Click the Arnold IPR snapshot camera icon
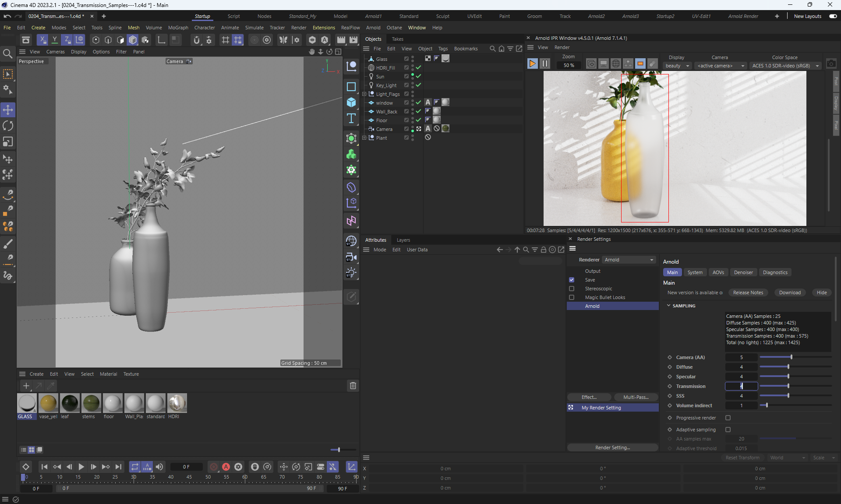This screenshot has height=504, width=841. (831, 64)
